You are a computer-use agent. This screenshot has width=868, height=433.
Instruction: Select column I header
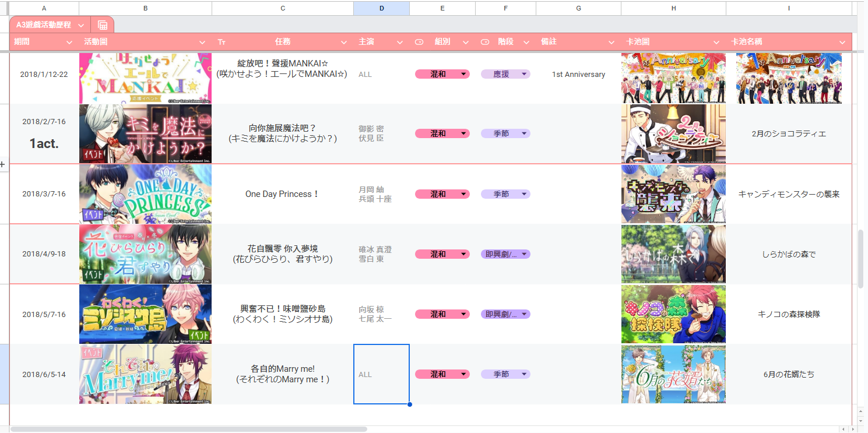(x=789, y=8)
